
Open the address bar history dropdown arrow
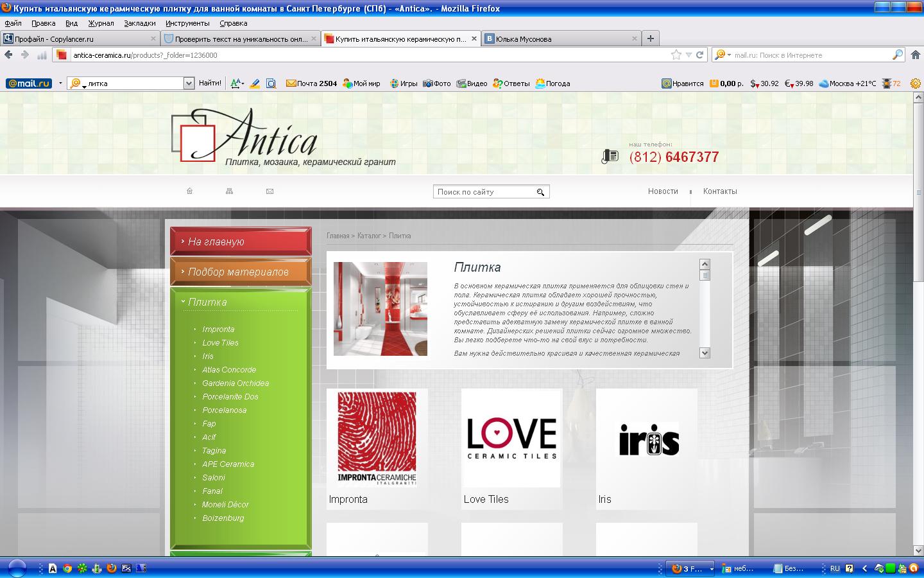click(x=689, y=55)
